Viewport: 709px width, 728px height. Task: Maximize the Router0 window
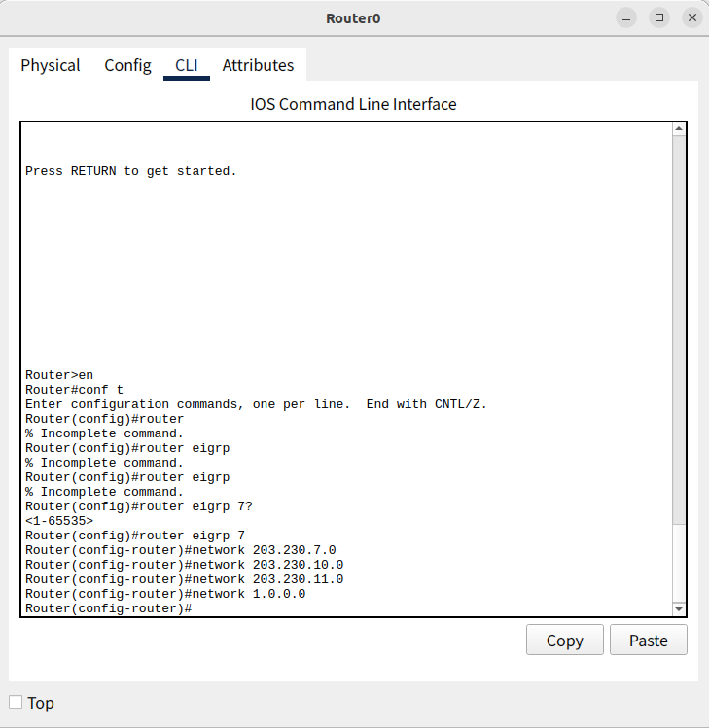pyautogui.click(x=658, y=18)
